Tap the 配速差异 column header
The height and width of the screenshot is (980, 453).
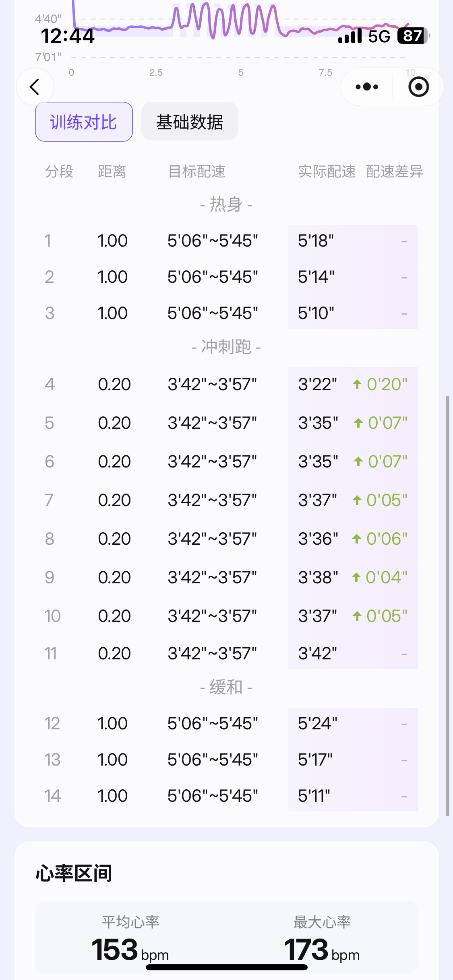[394, 172]
